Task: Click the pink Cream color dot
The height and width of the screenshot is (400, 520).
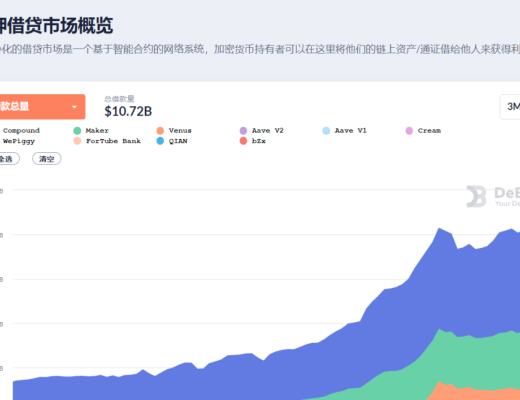Action: click(x=409, y=131)
